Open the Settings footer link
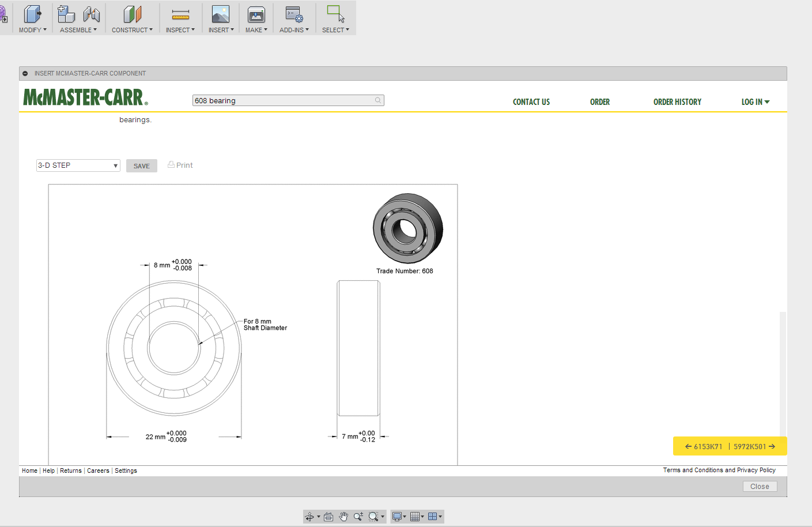 click(126, 470)
